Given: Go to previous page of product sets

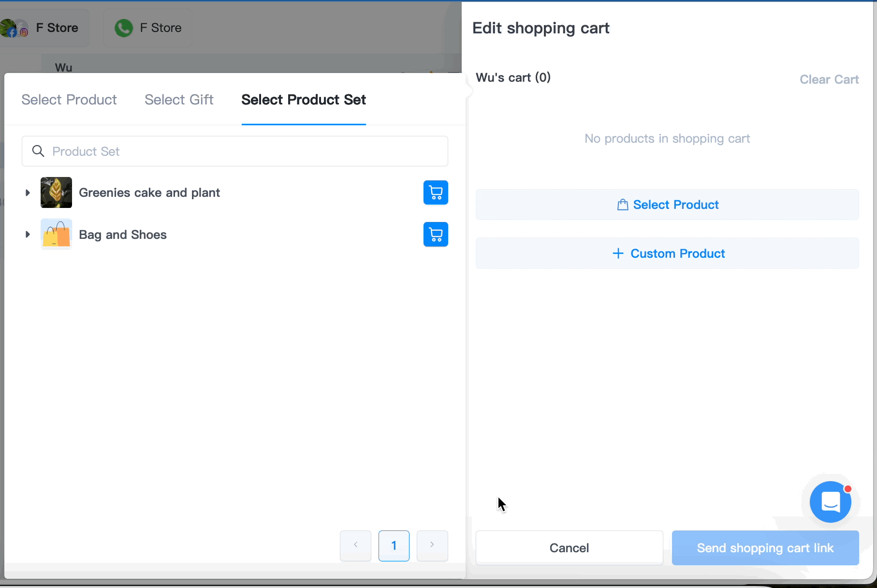Looking at the screenshot, I should pyautogui.click(x=355, y=545).
